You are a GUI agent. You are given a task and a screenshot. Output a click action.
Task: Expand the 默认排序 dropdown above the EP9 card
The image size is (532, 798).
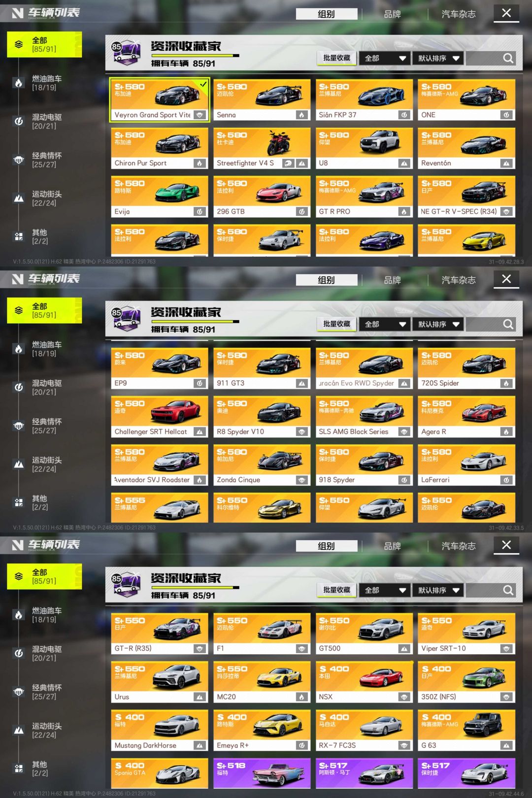[438, 324]
